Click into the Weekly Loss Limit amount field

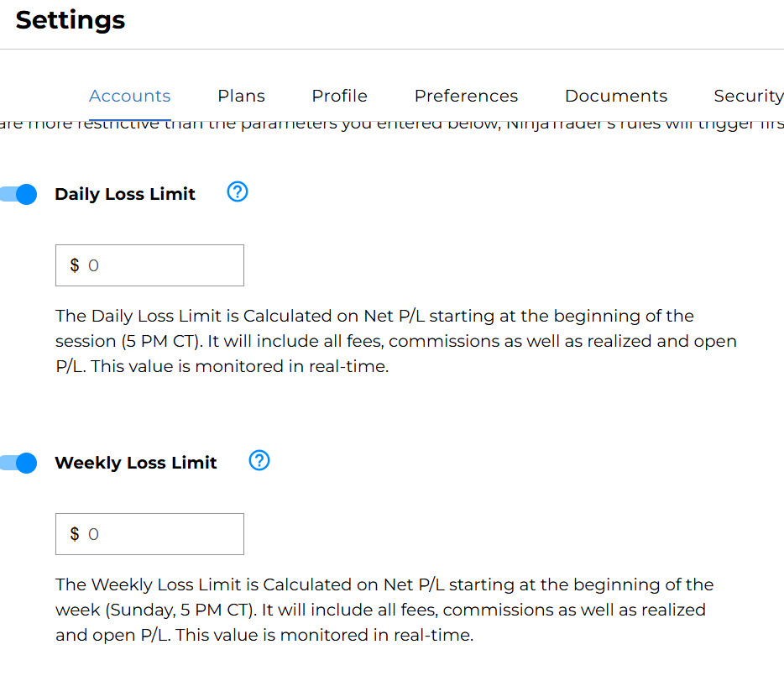point(159,534)
